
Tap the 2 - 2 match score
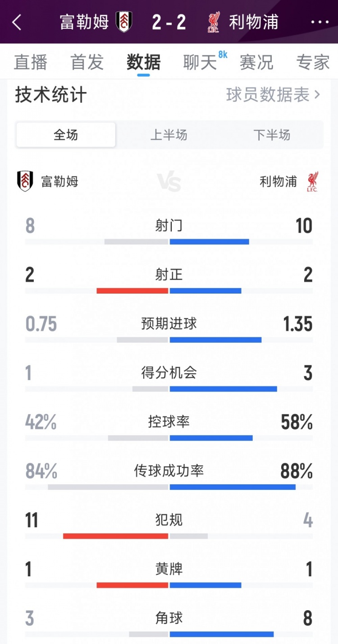(169, 22)
